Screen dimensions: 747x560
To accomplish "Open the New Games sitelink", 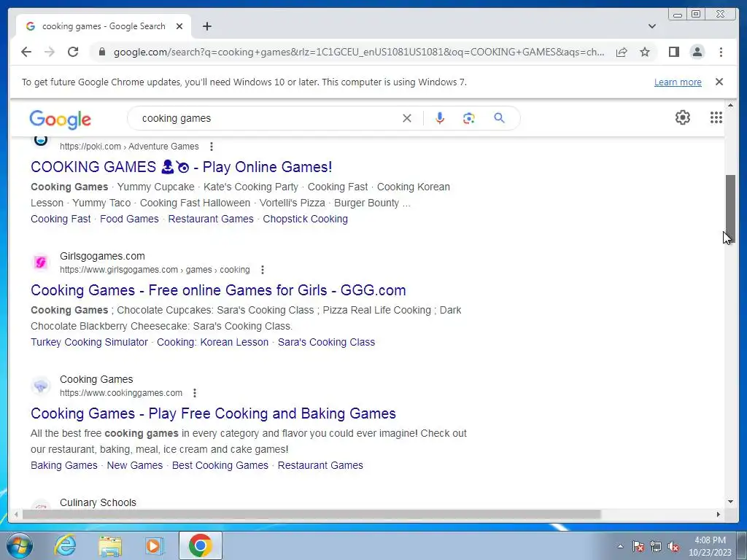I will tap(135, 465).
